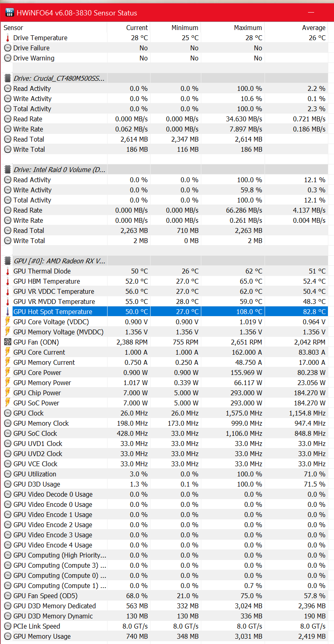334x644 pixels.
Task: Click the clock icon next to Drive Failure
Action: (8, 48)
